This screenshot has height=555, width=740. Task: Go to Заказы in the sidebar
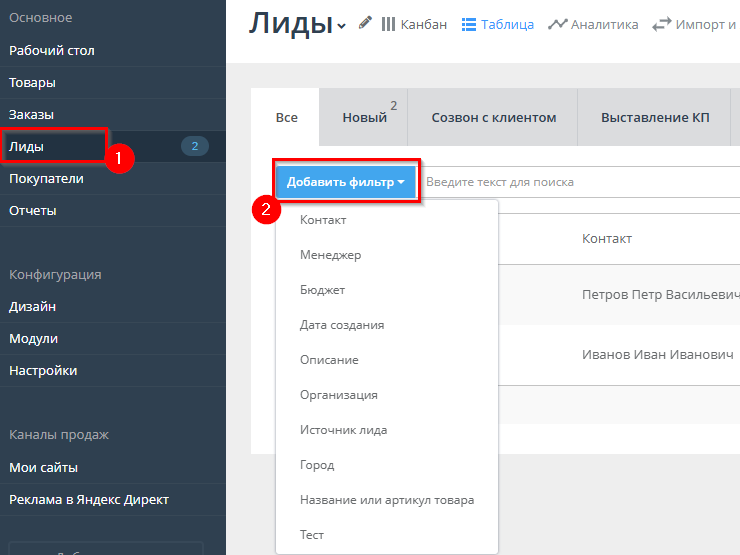pos(32,114)
